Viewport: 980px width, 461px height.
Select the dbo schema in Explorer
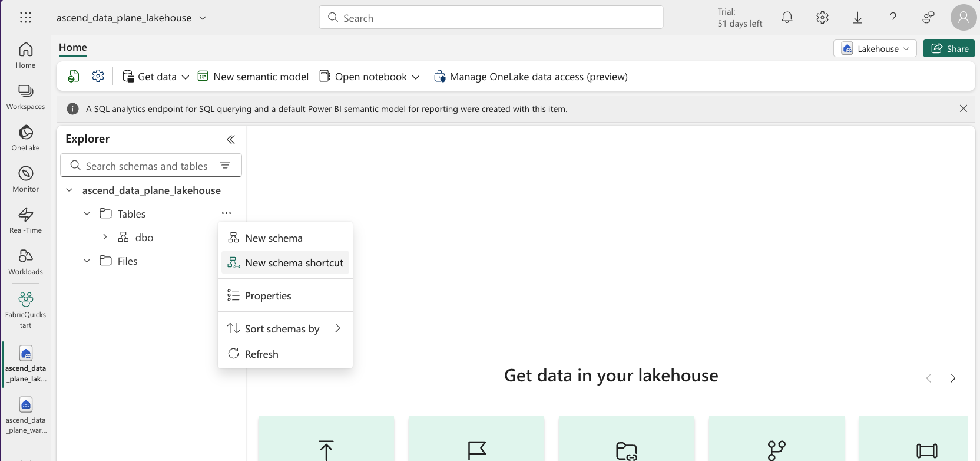(x=144, y=238)
